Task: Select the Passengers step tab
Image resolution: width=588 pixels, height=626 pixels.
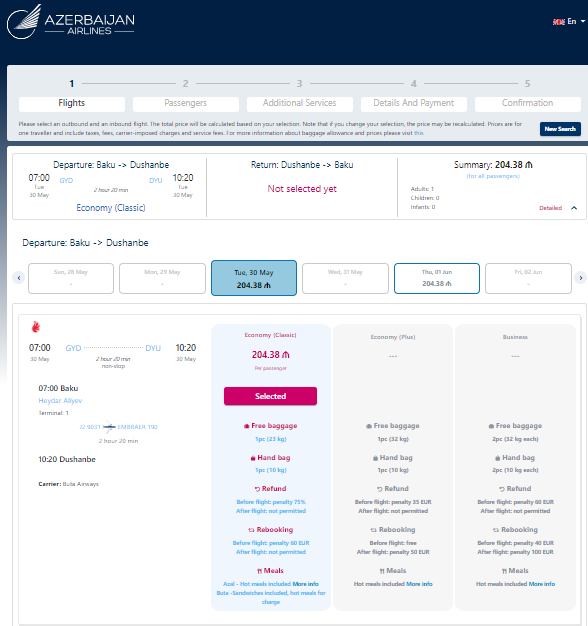Action: [186, 103]
